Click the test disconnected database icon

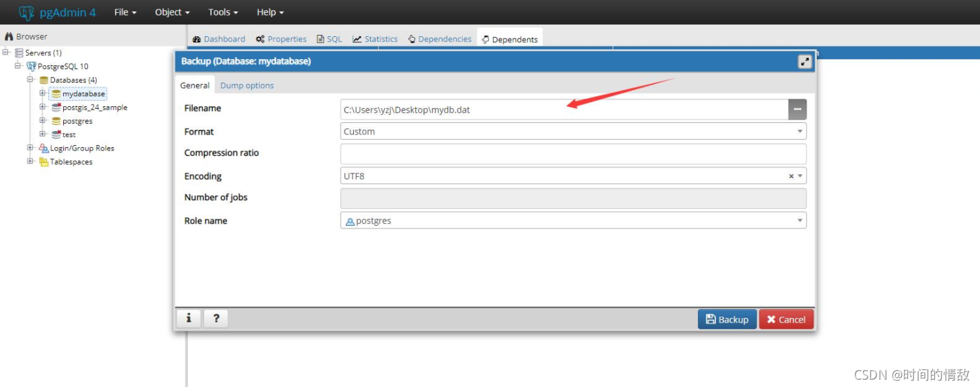click(x=56, y=134)
